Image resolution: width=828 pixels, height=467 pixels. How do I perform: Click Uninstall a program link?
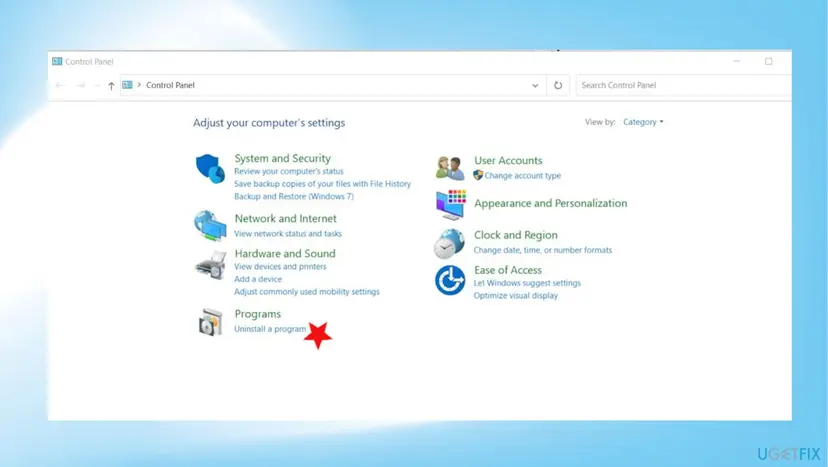[x=270, y=329]
